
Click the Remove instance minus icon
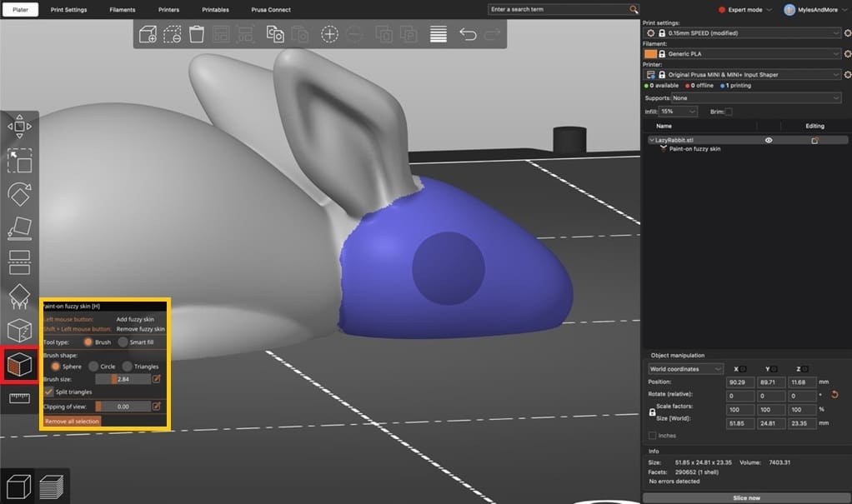tap(354, 34)
